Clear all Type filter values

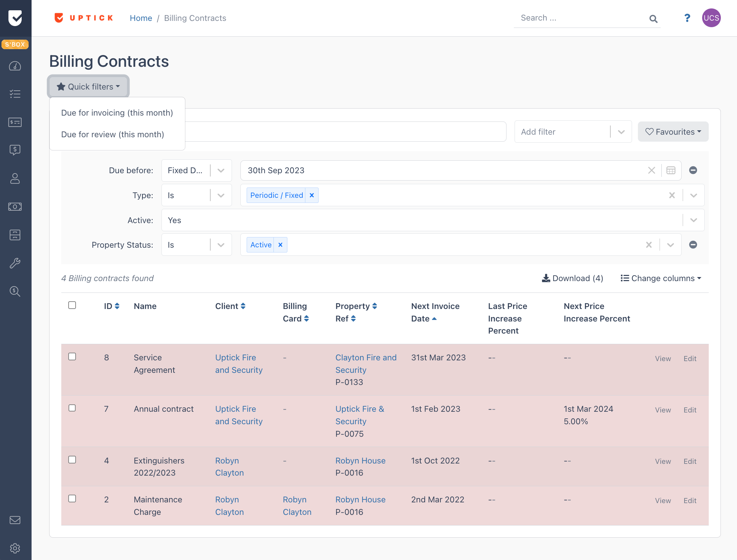[x=672, y=195]
